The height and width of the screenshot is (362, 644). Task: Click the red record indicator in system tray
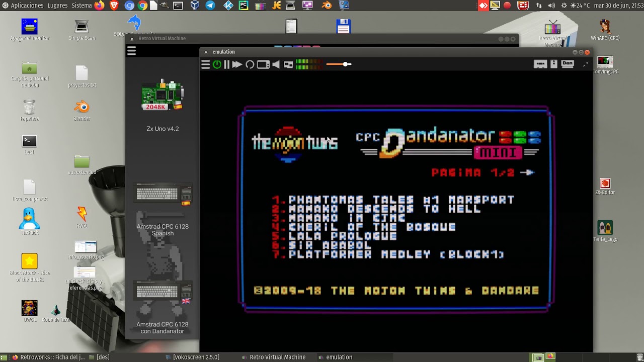(507, 6)
